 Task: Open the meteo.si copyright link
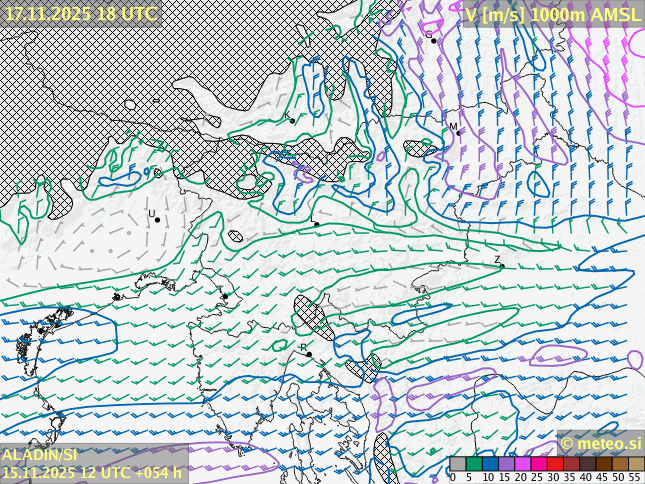pyautogui.click(x=600, y=443)
